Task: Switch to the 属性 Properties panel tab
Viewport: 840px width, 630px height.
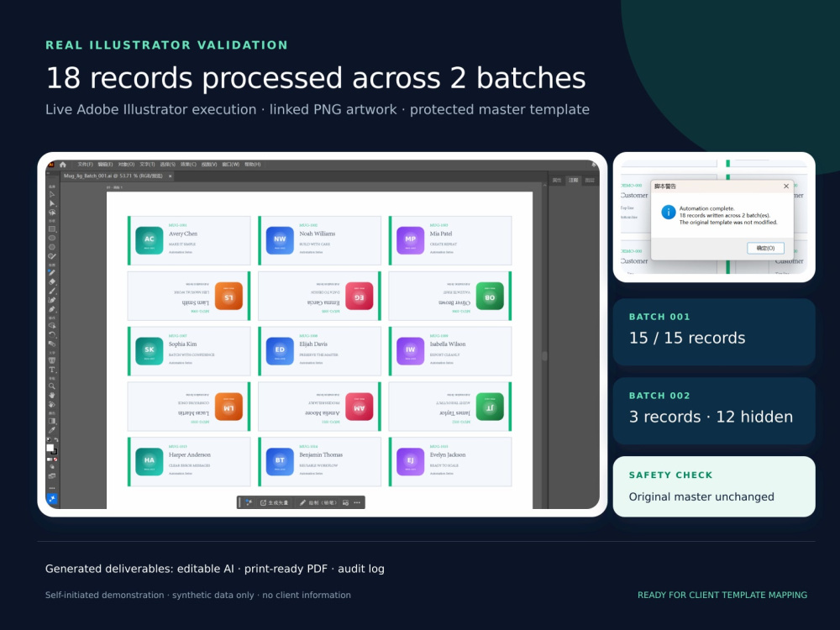Action: [x=557, y=180]
